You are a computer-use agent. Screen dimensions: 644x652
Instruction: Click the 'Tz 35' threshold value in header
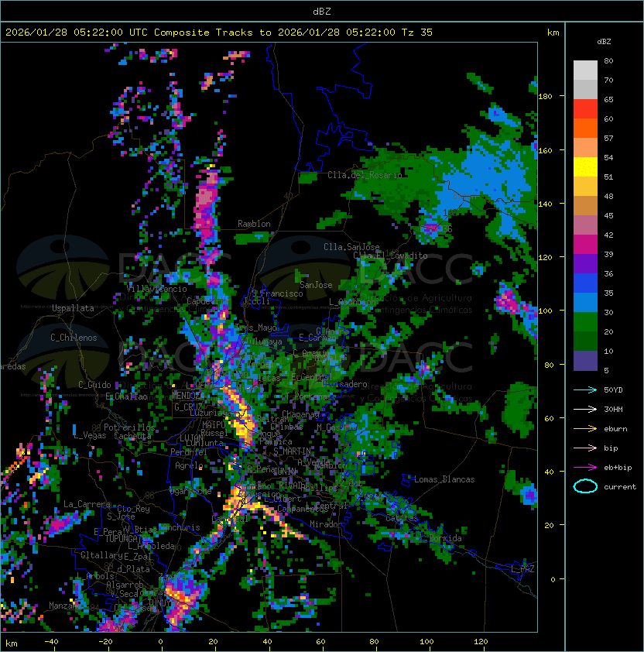[417, 33]
